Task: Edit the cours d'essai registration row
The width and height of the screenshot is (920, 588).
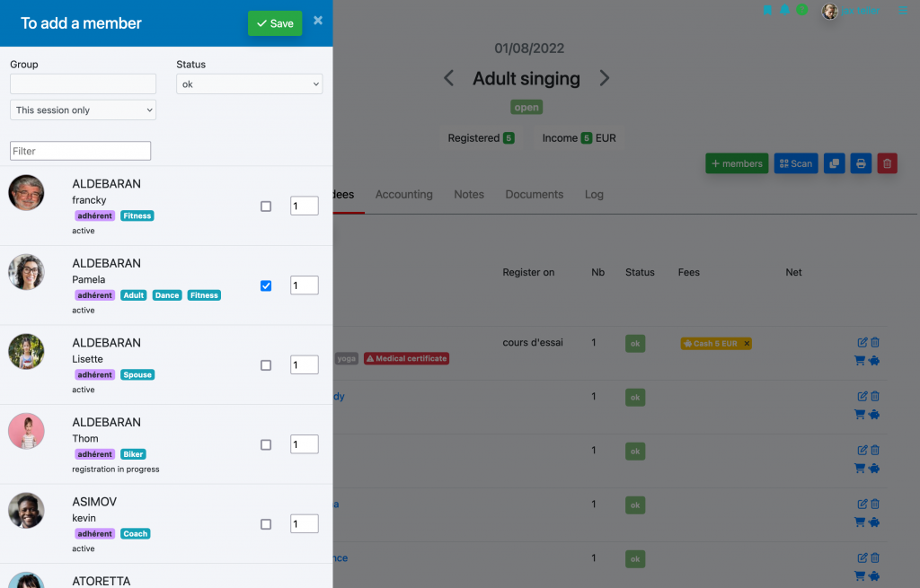Action: 862,342
